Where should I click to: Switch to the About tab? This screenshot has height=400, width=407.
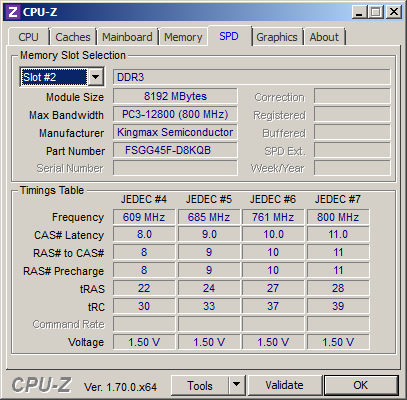coord(324,37)
